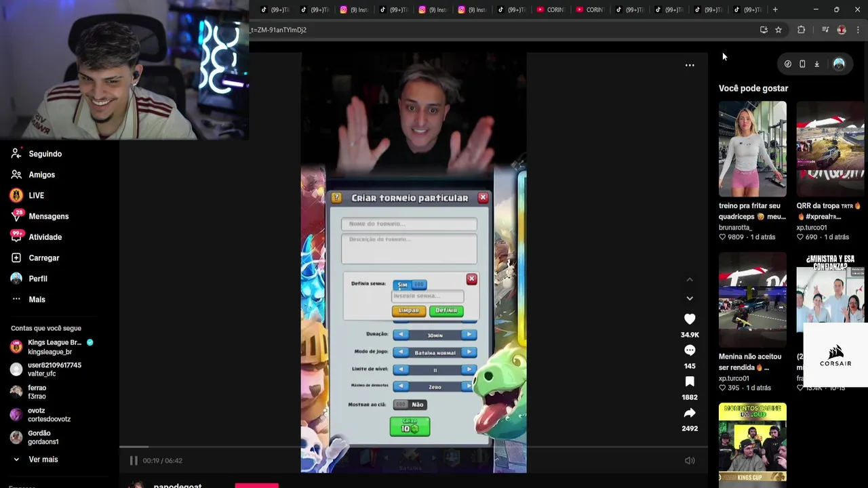
Task: Save video with the bookmark icon
Action: point(690,382)
